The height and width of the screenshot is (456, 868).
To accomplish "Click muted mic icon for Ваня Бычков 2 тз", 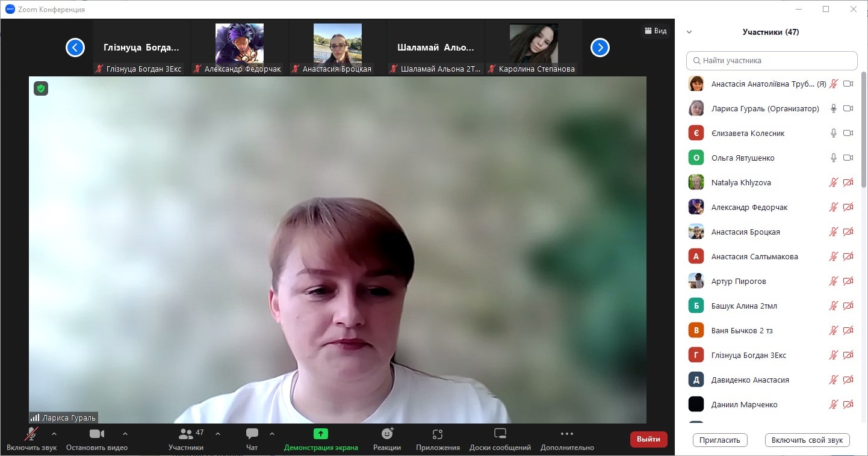I will click(834, 330).
